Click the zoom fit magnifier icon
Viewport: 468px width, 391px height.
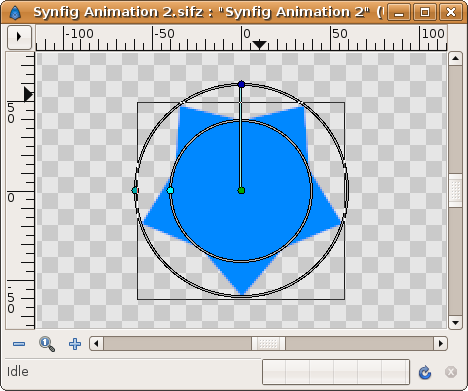click(47, 344)
